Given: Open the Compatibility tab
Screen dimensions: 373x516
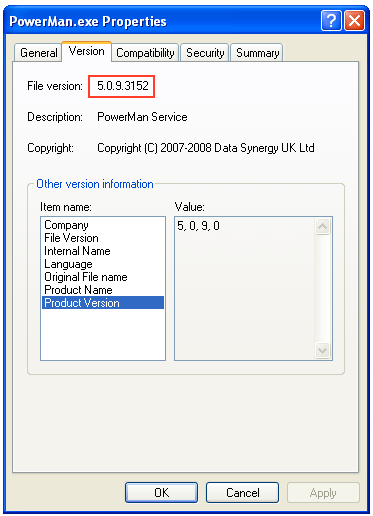Looking at the screenshot, I should tap(145, 53).
